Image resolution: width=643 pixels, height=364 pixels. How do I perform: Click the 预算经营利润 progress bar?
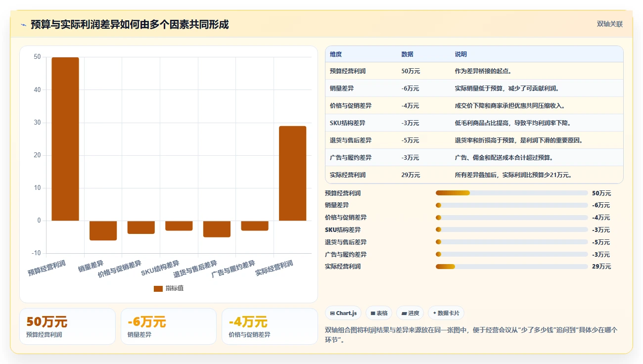pos(512,193)
